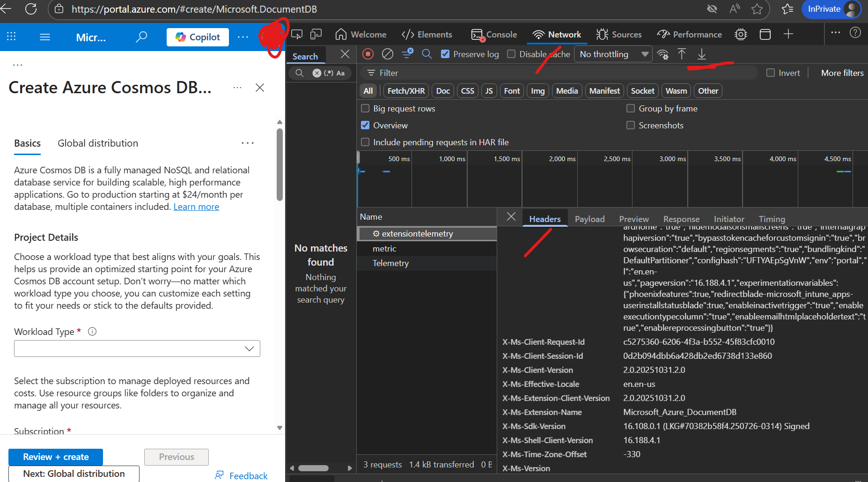This screenshot has height=482, width=868.
Task: Open DevTools customize ellipsis menu
Action: [x=836, y=33]
